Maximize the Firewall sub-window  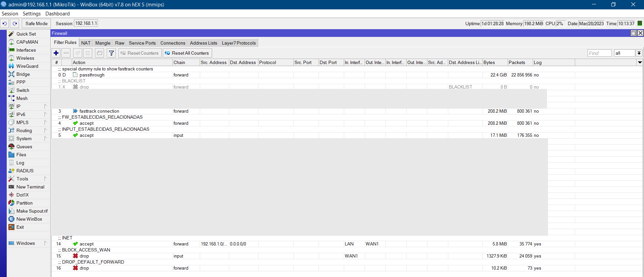(x=634, y=33)
